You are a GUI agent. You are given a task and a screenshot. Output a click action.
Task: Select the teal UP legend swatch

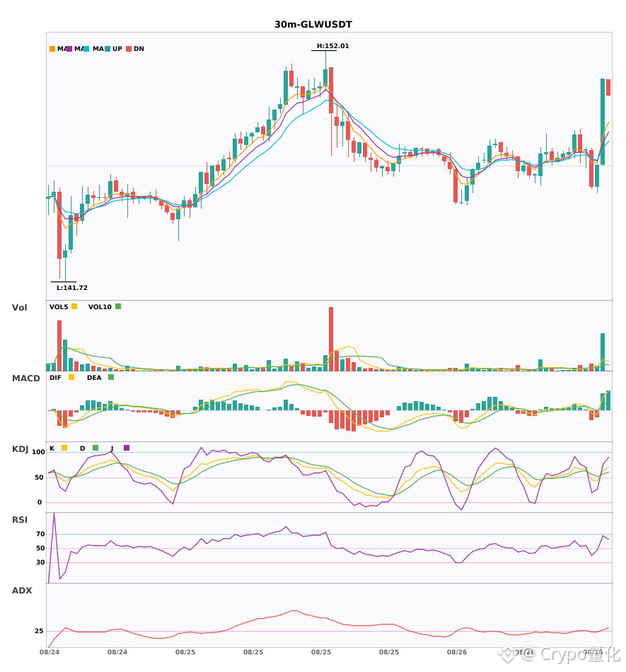(108, 49)
